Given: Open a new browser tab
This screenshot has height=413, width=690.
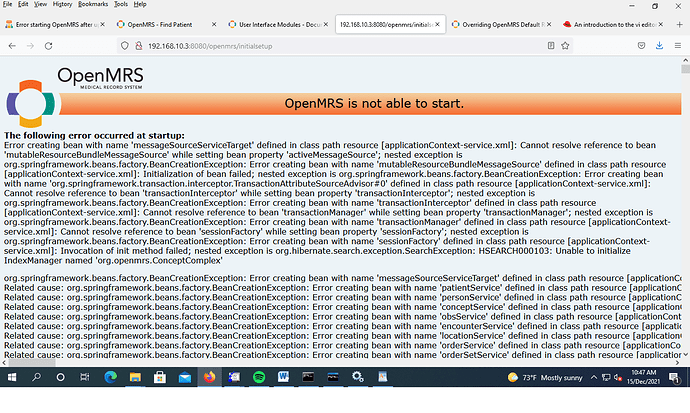Looking at the screenshot, I should (x=679, y=25).
